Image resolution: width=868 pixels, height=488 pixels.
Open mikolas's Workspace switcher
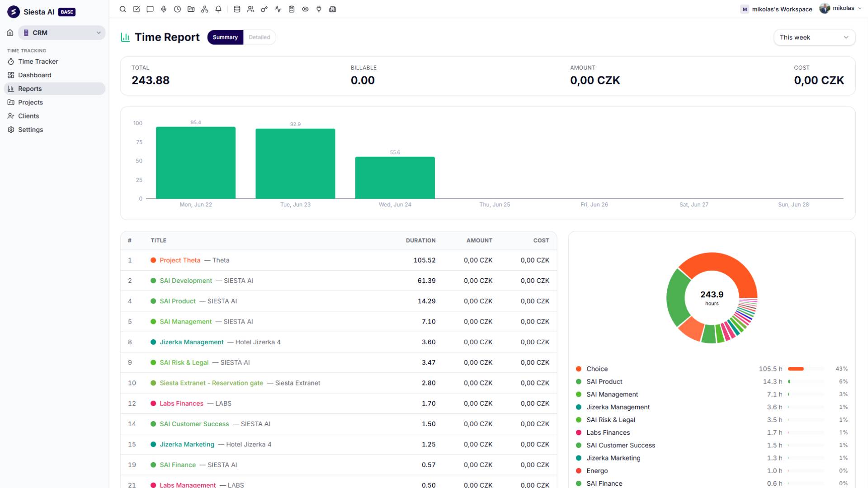click(x=776, y=9)
